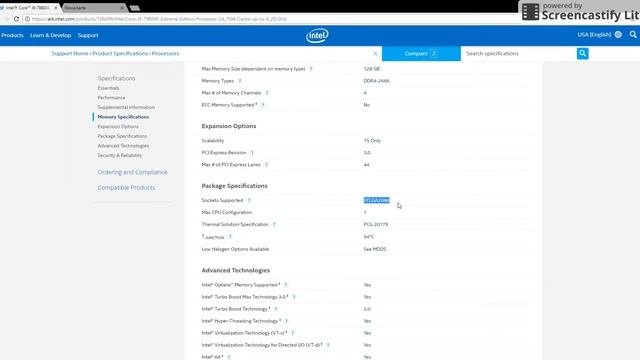The image size is (640, 360).
Task: Click highlighted FCLGA2066 socket value
Action: 376,200
